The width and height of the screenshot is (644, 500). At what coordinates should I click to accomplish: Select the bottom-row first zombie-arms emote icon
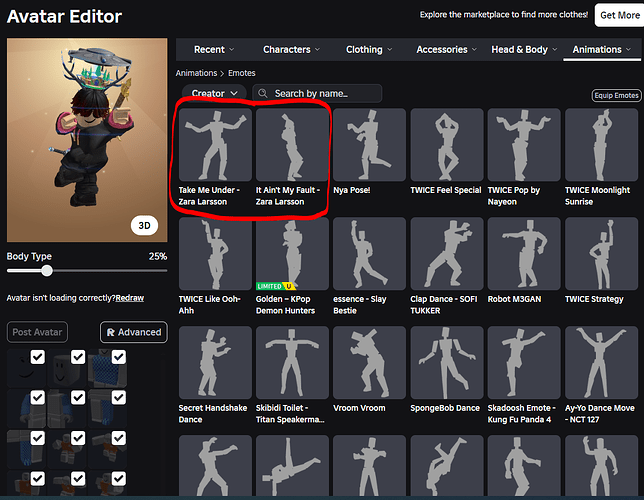[x=215, y=465]
